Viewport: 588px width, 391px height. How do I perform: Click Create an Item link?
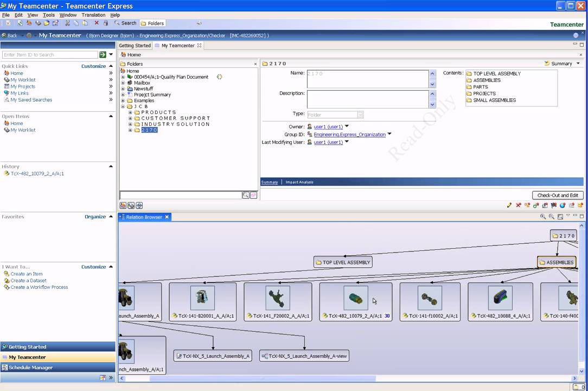pos(27,274)
